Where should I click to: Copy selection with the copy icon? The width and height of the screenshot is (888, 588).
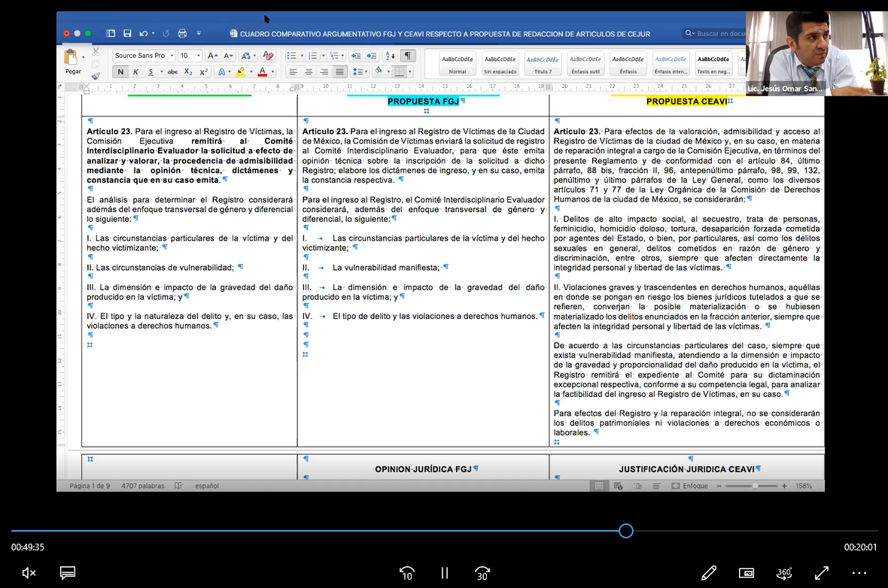point(96,63)
